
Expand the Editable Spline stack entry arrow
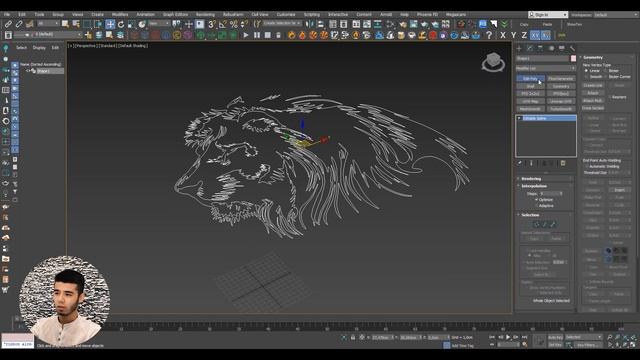click(x=519, y=118)
